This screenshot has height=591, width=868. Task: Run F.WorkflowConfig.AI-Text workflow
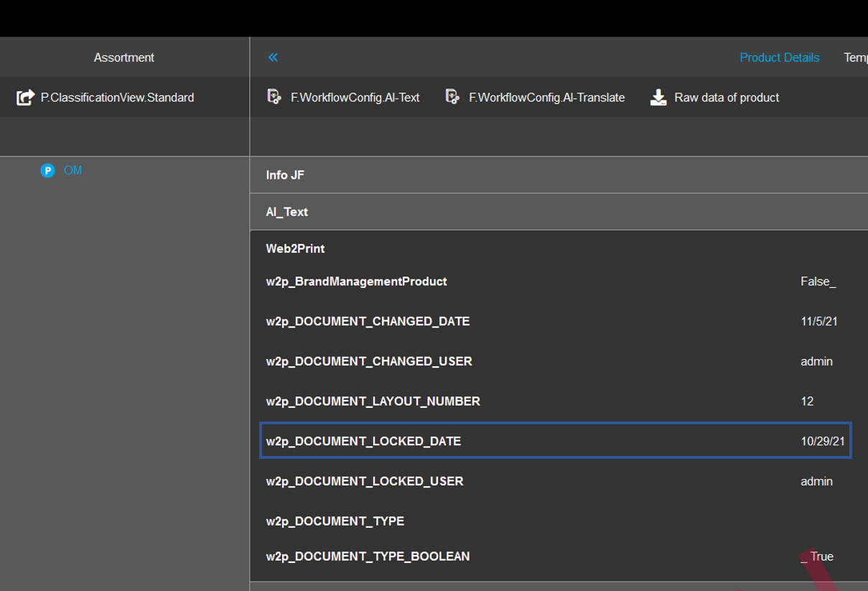pos(355,97)
